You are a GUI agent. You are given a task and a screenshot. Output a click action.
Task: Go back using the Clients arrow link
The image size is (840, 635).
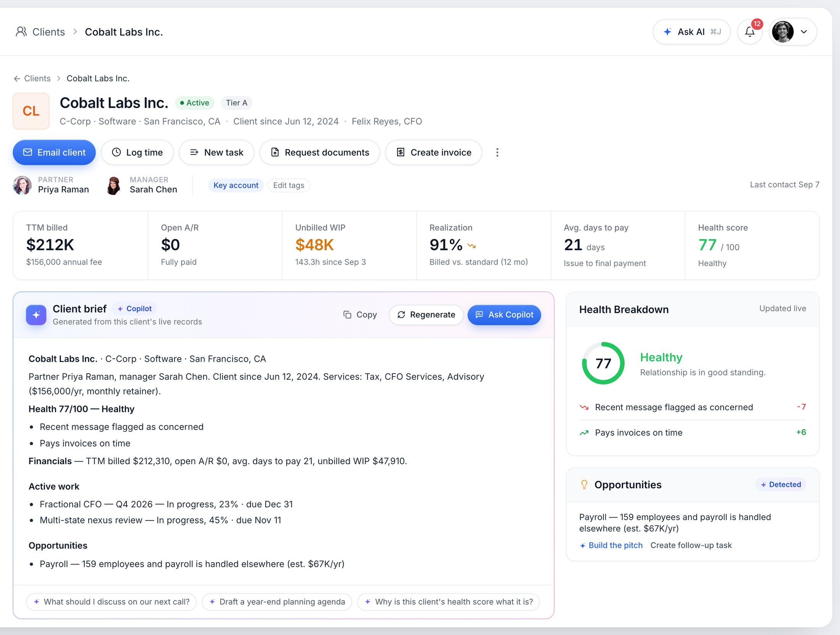coord(32,78)
